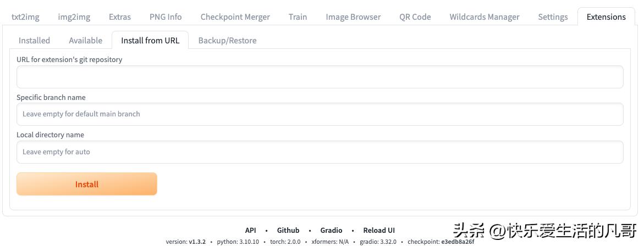Show the Installed extensions sub-tab
Screen dimensions: 644x246
(34, 41)
